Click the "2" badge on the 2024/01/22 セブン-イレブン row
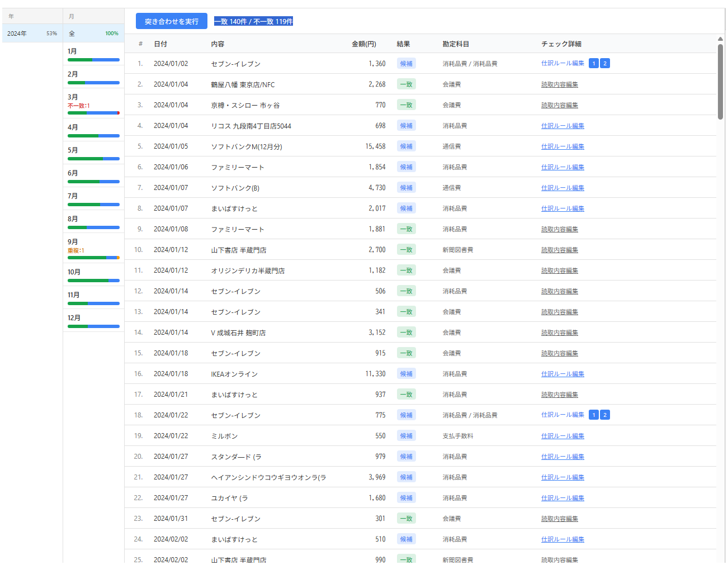The width and height of the screenshot is (728, 565). point(604,415)
